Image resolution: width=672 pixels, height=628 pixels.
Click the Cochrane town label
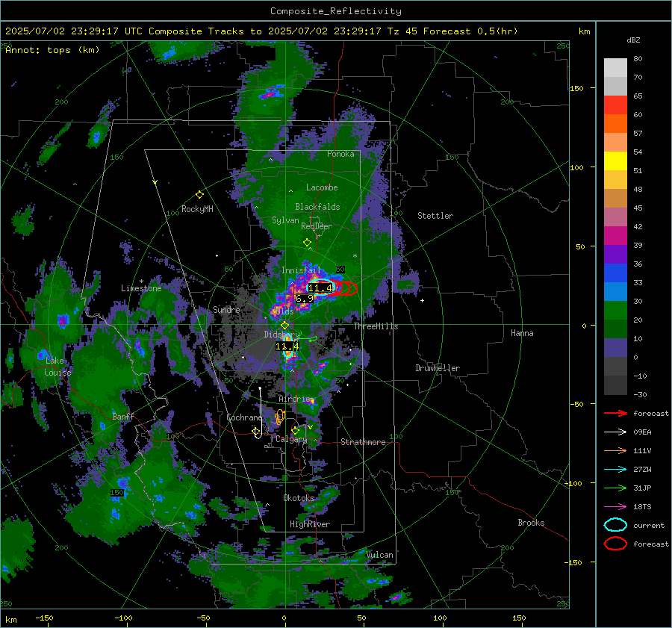tap(244, 417)
